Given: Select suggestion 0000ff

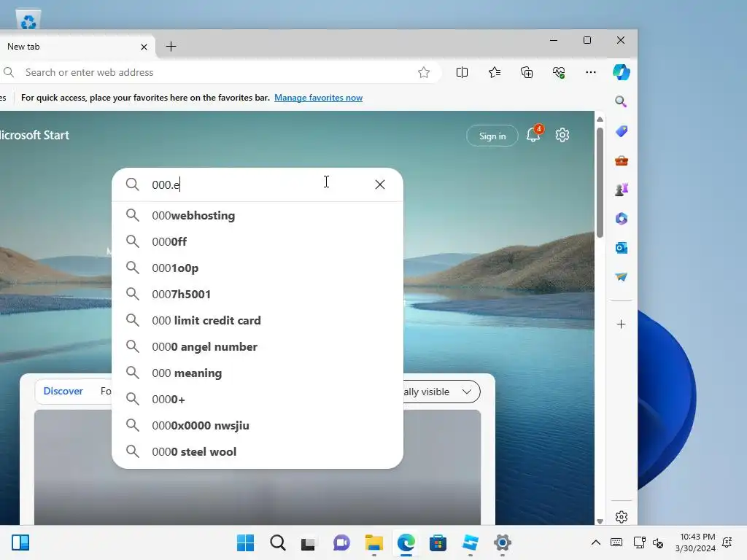Looking at the screenshot, I should click(x=258, y=242).
